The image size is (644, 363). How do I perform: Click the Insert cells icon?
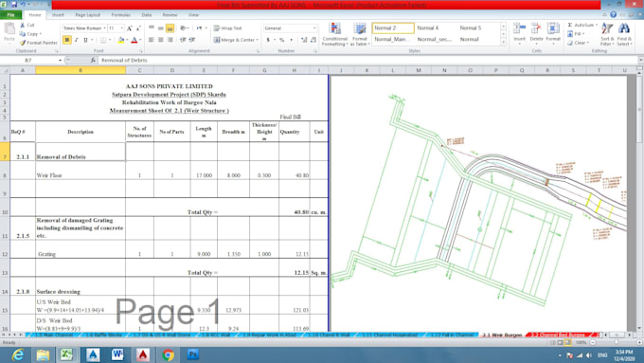coord(520,28)
